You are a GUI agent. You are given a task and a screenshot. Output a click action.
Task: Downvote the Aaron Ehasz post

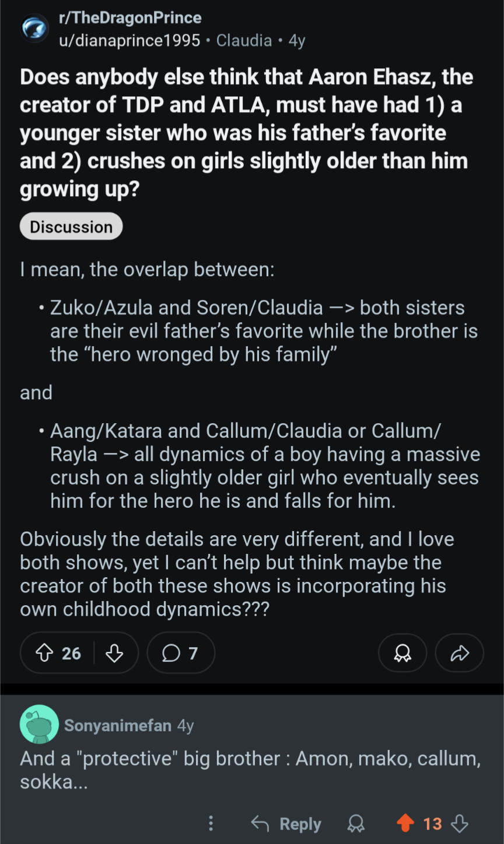[x=114, y=653]
